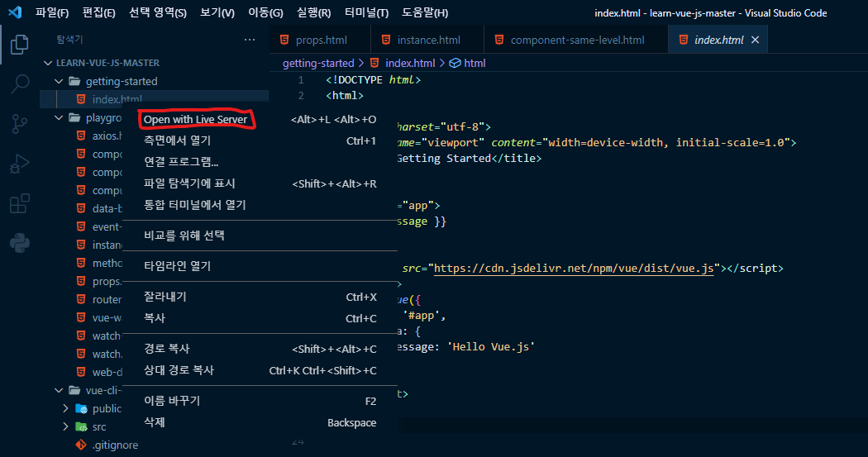Viewport: 868px width, 457px height.
Task: Collapse the playground folder chevron
Action: [x=60, y=118]
